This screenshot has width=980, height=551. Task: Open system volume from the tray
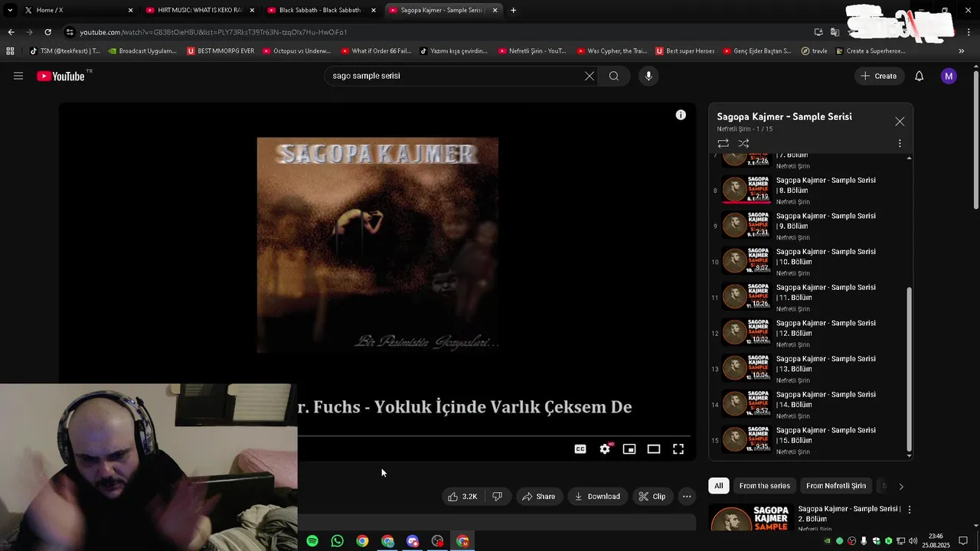tap(913, 541)
